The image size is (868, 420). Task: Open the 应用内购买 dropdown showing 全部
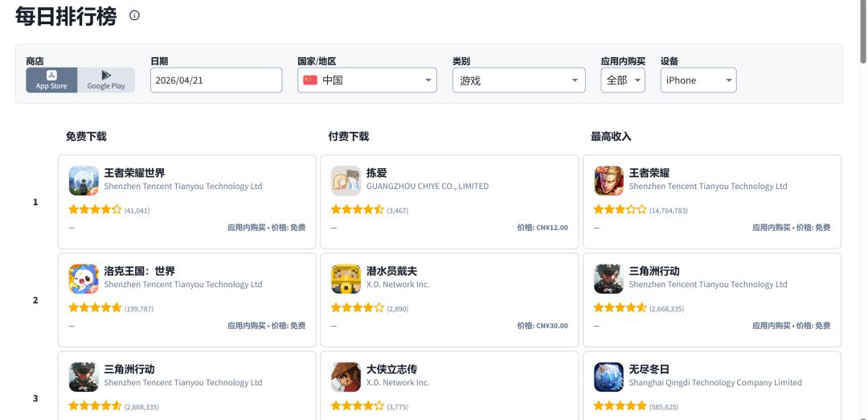pos(623,80)
